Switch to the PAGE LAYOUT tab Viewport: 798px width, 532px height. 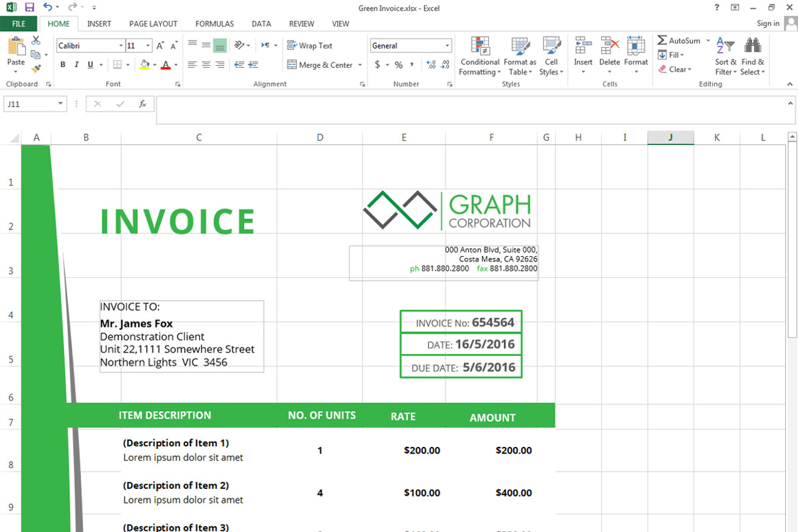pos(153,24)
